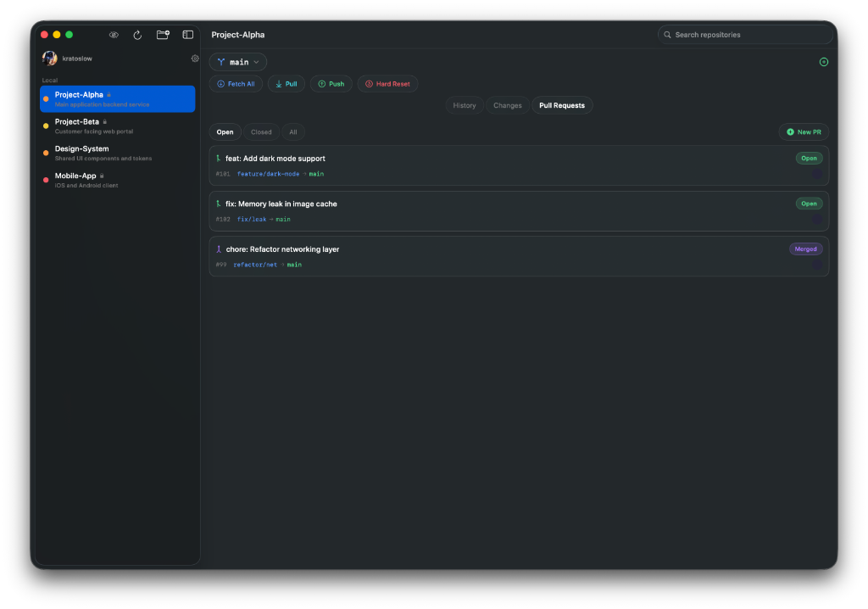
Task: Click the fix/leak branch name
Action: pos(252,220)
